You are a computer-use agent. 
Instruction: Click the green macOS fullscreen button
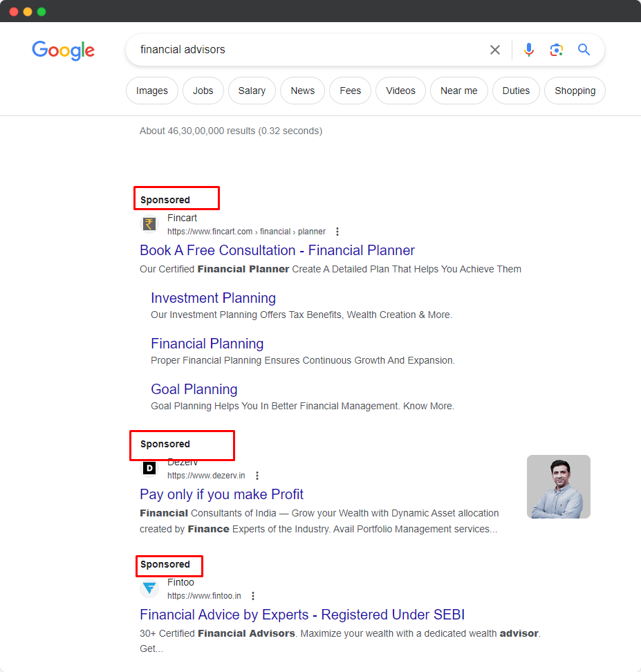pyautogui.click(x=41, y=12)
